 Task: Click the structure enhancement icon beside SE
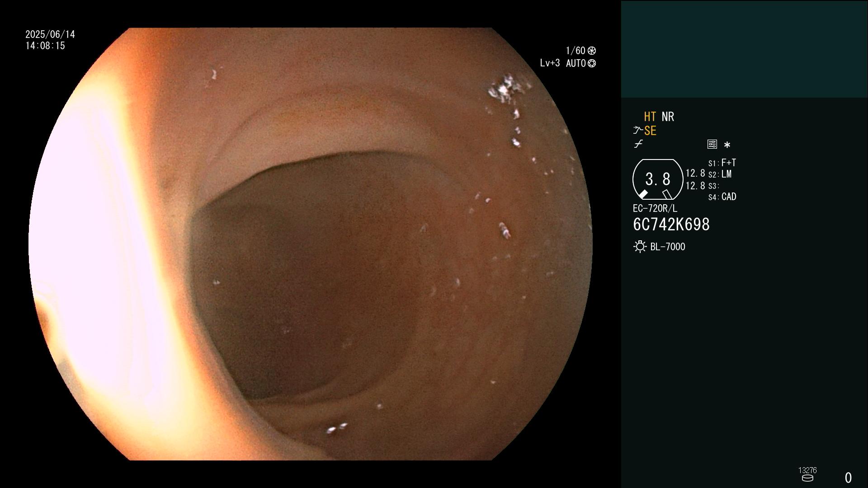(638, 131)
